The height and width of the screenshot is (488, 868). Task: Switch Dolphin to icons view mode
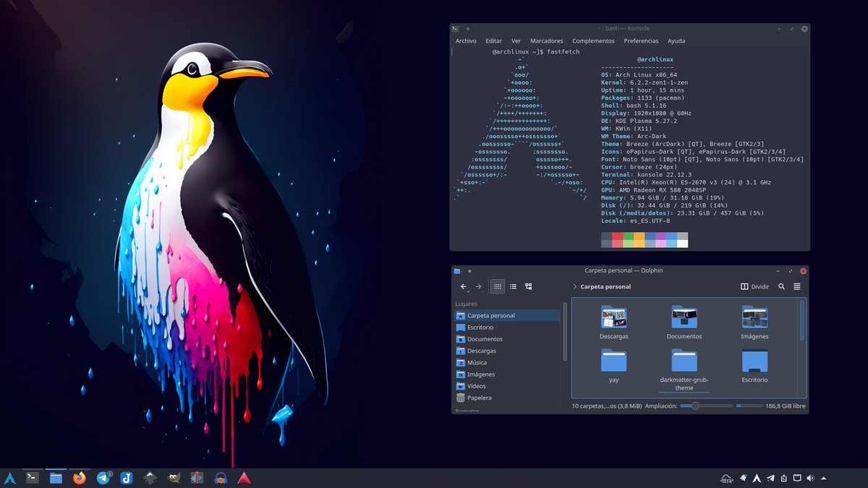[498, 286]
